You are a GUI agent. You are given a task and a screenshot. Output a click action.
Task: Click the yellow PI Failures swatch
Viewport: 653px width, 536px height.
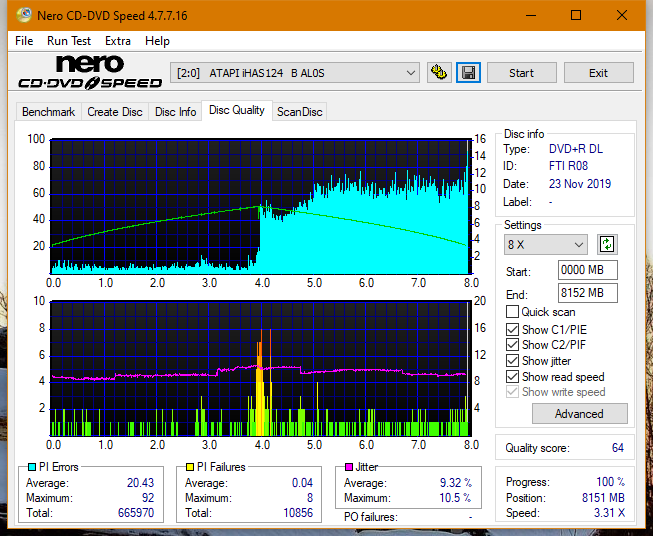189,467
